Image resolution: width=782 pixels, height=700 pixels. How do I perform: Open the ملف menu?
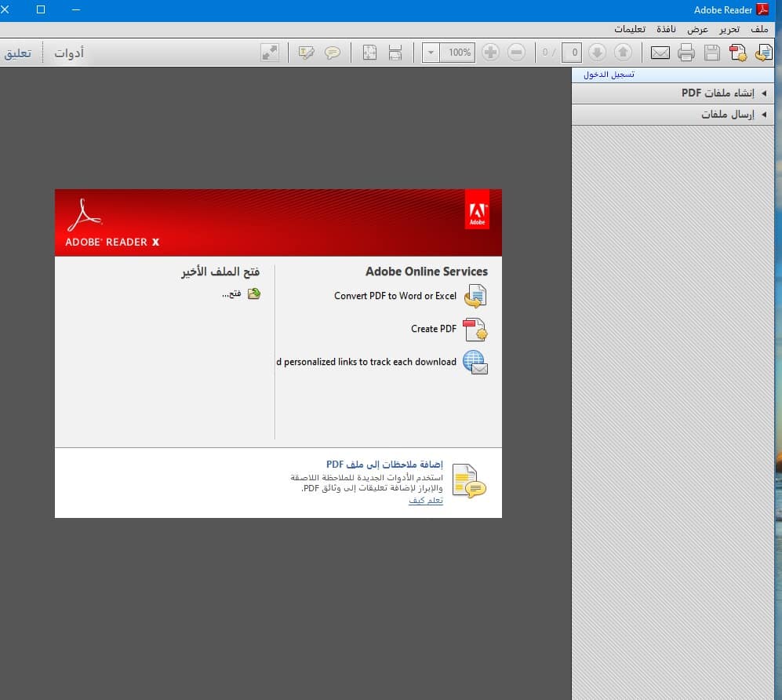click(x=759, y=30)
